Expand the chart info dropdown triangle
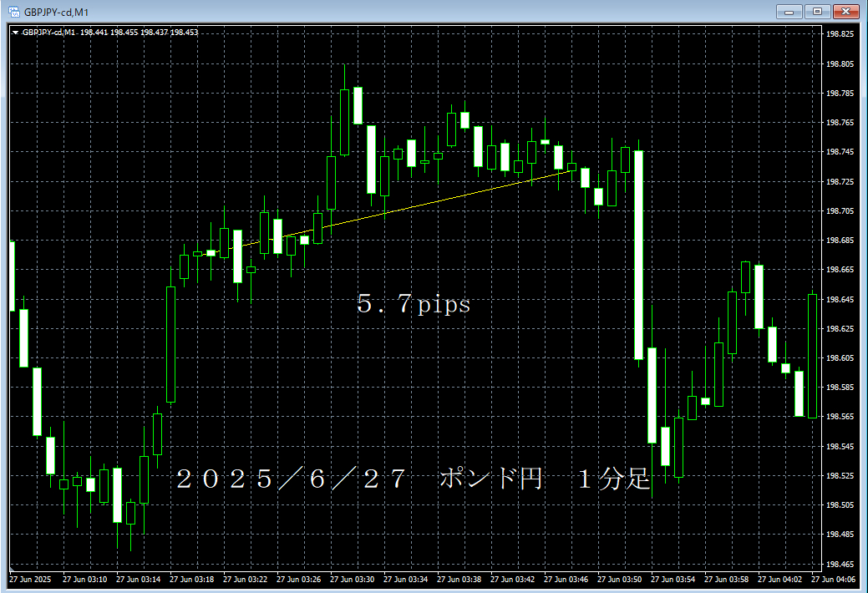Screen dimensions: 868x593 click(16, 33)
